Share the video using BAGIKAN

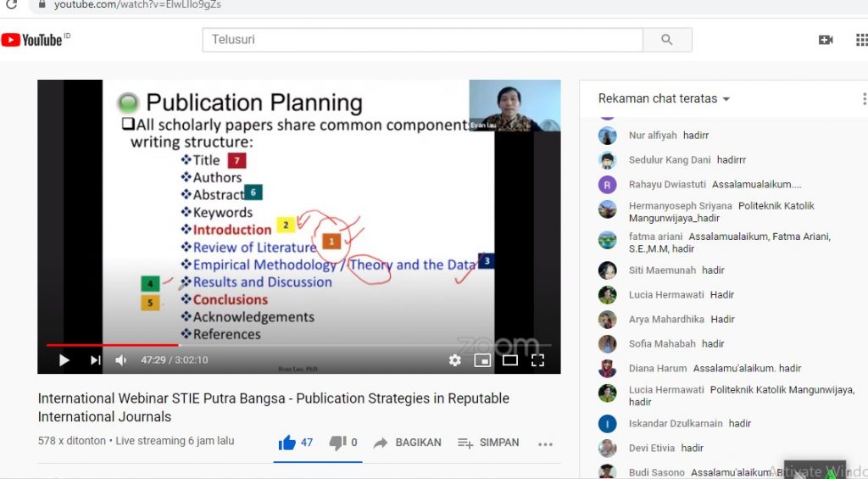[408, 443]
